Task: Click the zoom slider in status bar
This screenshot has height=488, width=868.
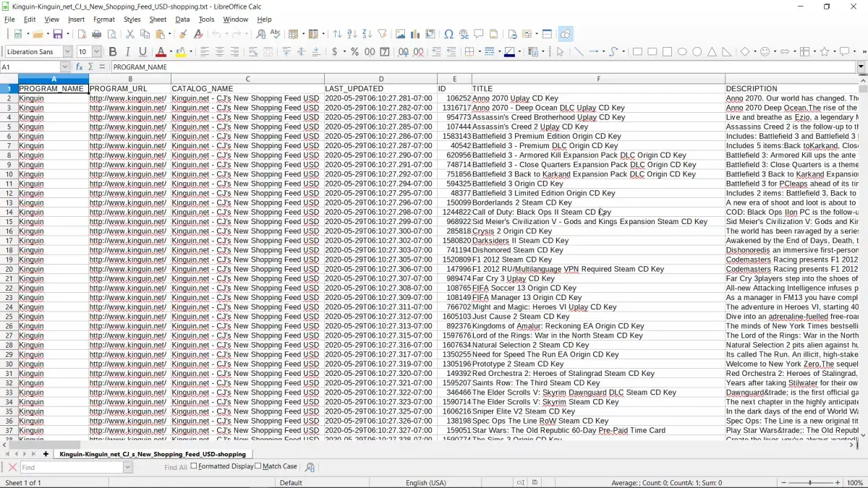Action: pyautogui.click(x=809, y=482)
